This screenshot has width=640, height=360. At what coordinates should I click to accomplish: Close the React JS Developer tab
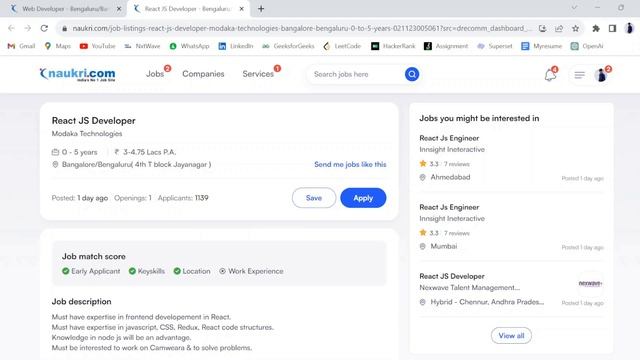[241, 9]
